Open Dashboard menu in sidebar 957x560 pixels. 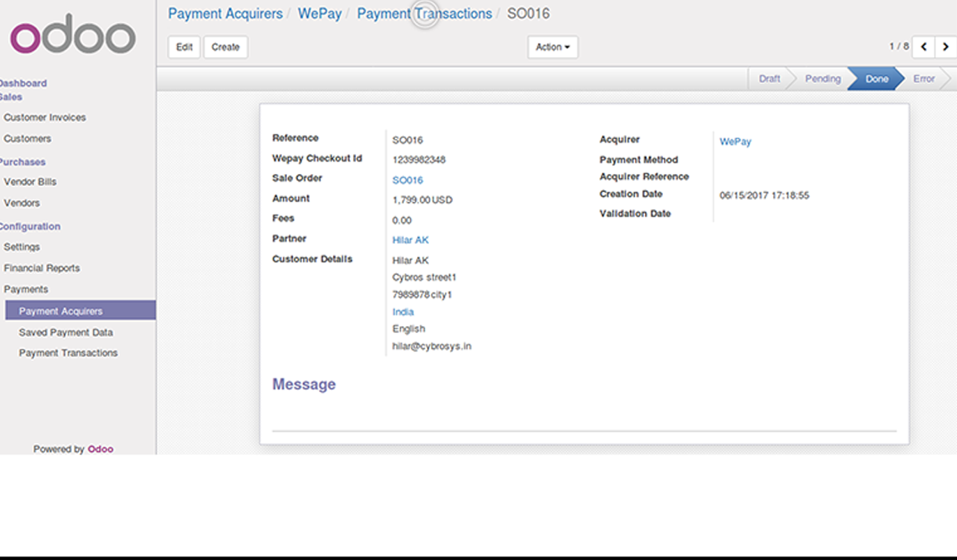tap(23, 83)
